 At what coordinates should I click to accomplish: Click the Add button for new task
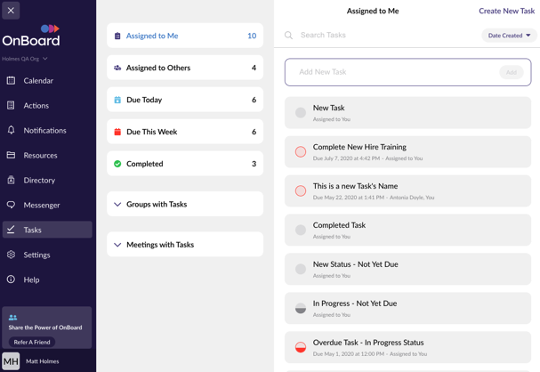click(511, 72)
